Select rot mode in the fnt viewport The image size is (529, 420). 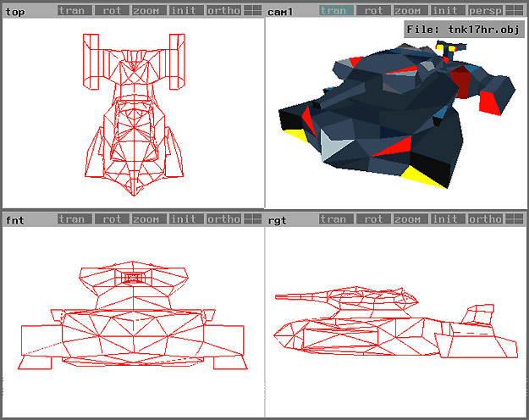112,219
